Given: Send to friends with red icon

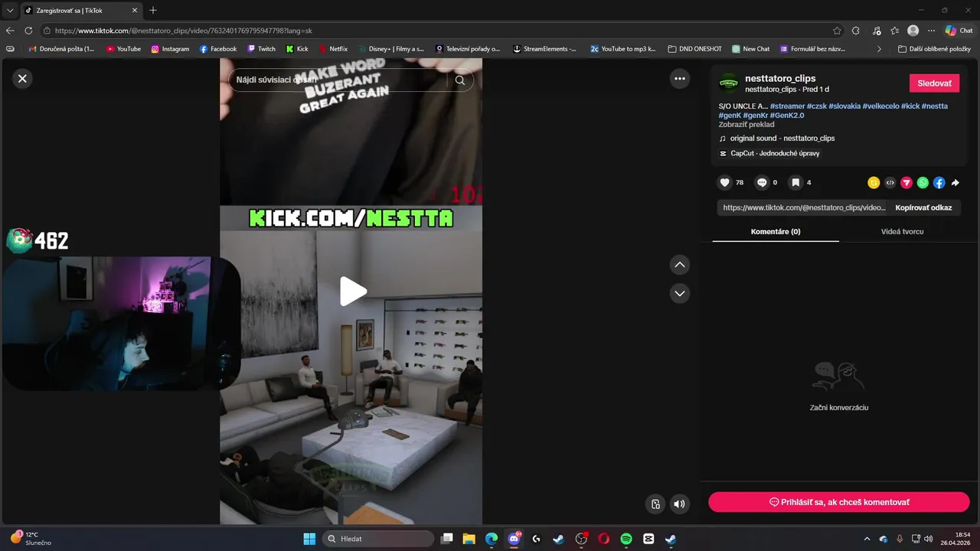Looking at the screenshot, I should coord(906,183).
